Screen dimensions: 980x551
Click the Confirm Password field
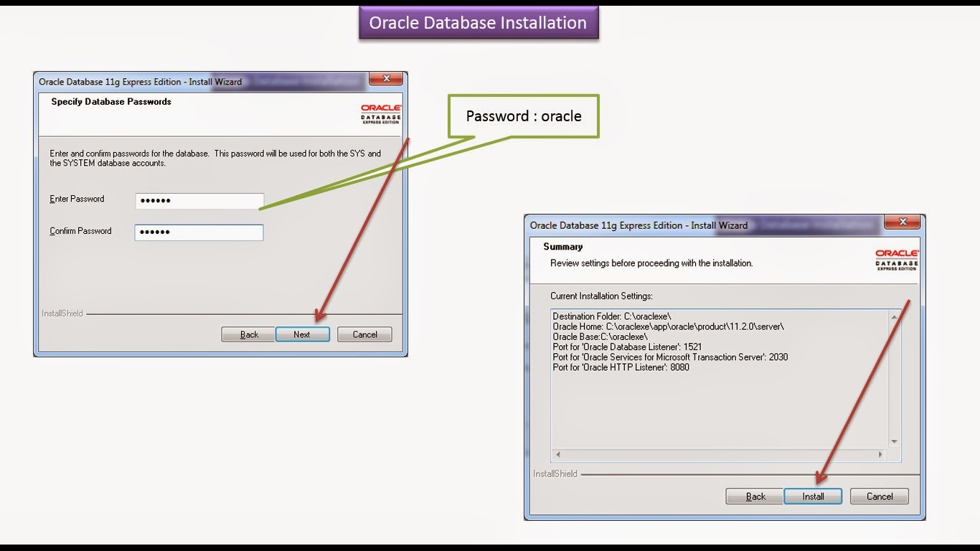tap(199, 232)
